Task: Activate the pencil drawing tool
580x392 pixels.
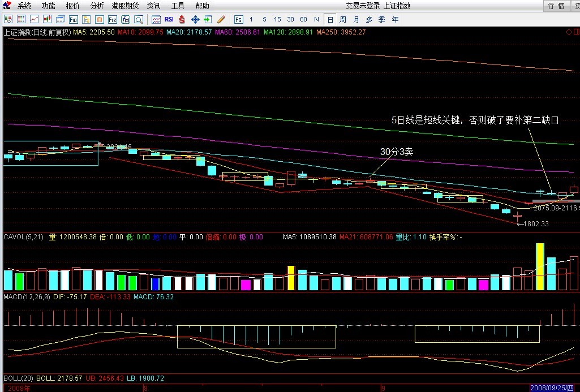Action: (221, 19)
